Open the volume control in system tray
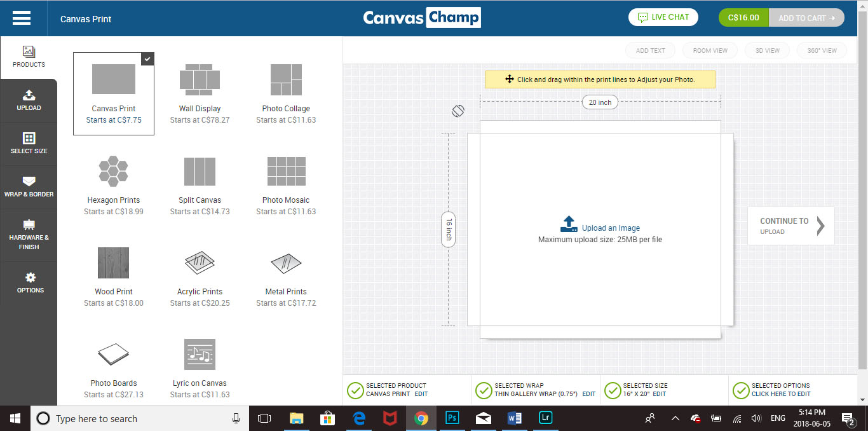Image resolution: width=868 pixels, height=431 pixels. (756, 418)
